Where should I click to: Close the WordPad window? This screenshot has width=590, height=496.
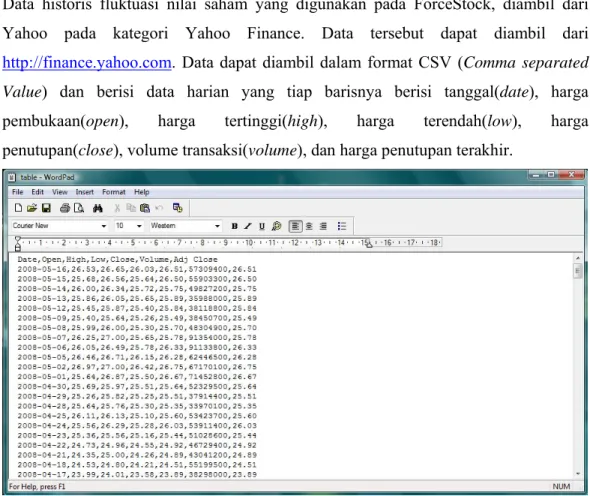[571, 175]
